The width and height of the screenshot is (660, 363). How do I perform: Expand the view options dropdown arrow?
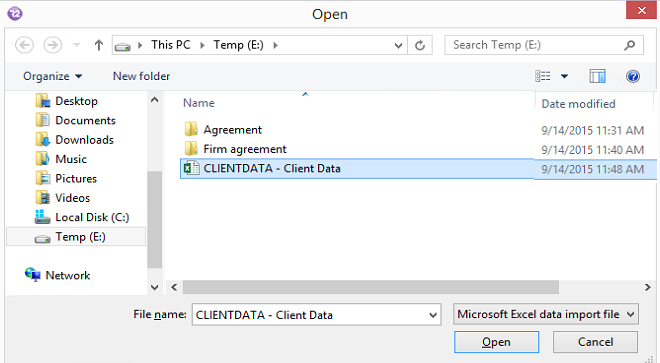click(564, 76)
